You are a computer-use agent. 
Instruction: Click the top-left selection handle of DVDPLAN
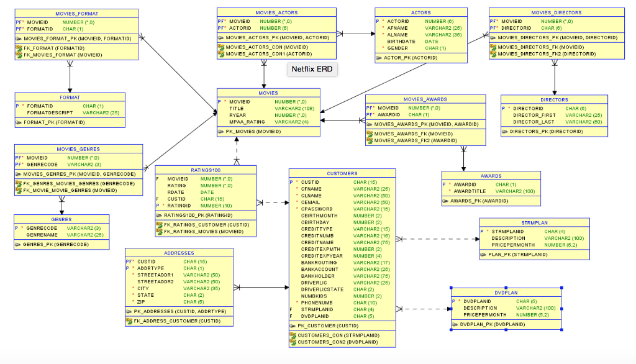click(452, 288)
